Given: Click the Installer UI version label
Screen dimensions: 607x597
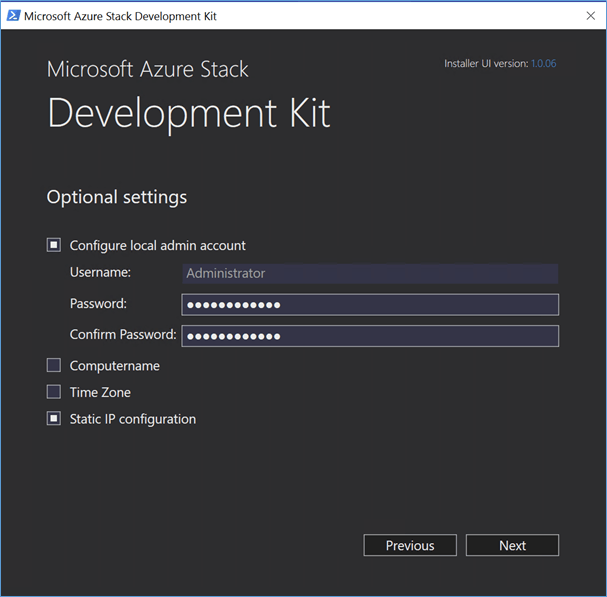Looking at the screenshot, I should (486, 63).
